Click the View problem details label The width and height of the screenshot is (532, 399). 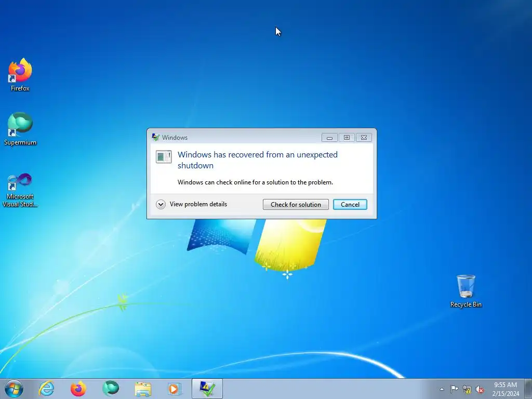point(198,204)
